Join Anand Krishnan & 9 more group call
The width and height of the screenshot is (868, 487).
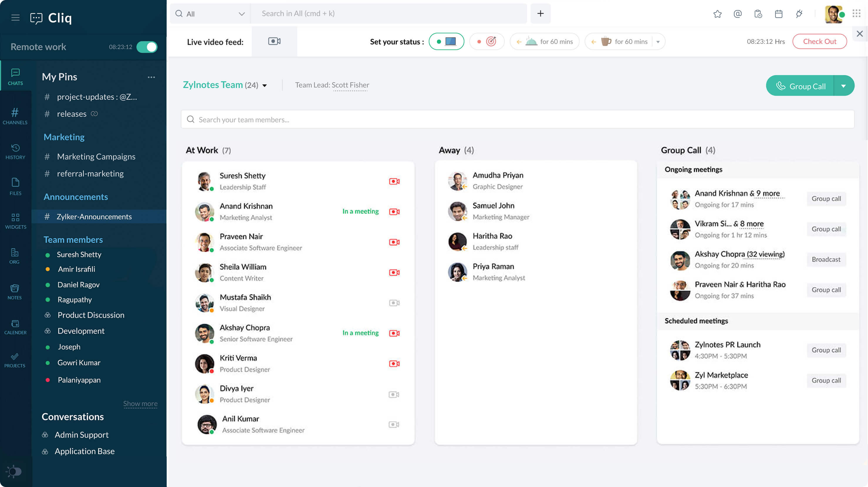826,199
